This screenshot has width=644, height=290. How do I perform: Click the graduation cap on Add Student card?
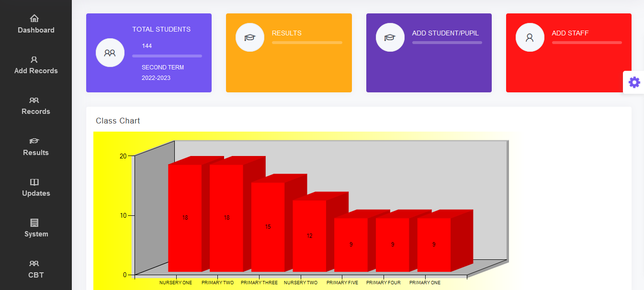click(x=390, y=37)
